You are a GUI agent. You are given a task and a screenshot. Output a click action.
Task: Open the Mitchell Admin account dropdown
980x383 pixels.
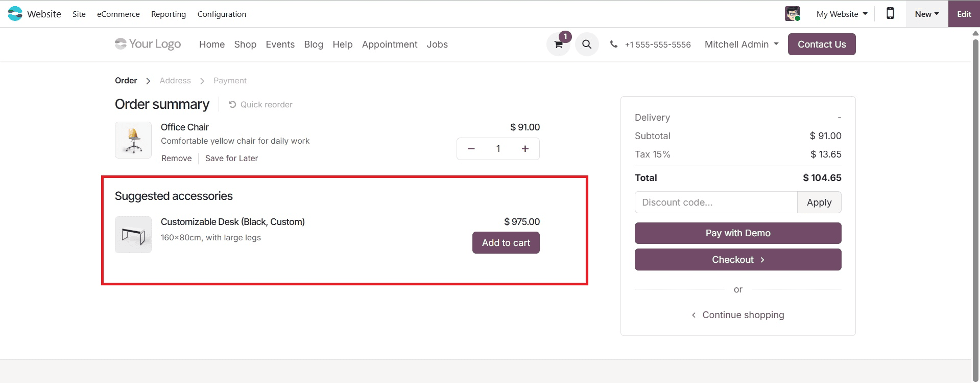tap(740, 44)
